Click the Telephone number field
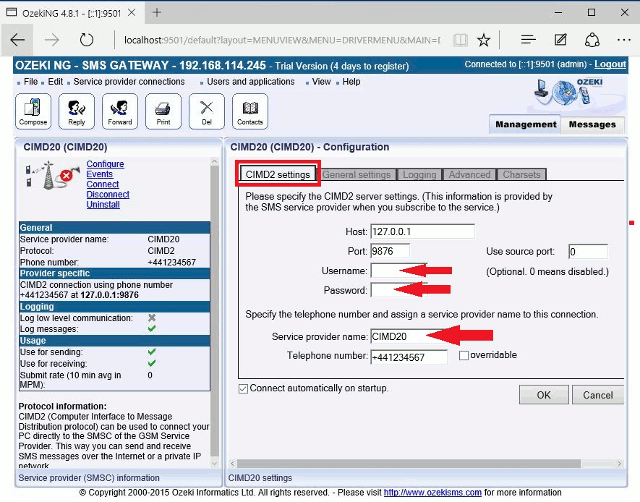The height and width of the screenshot is (502, 640). coord(409,357)
